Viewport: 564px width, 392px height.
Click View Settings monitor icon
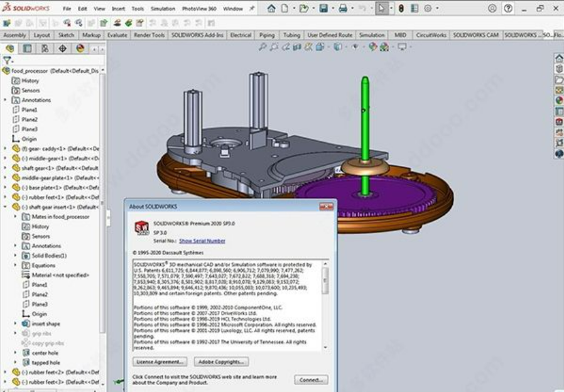coord(402,46)
